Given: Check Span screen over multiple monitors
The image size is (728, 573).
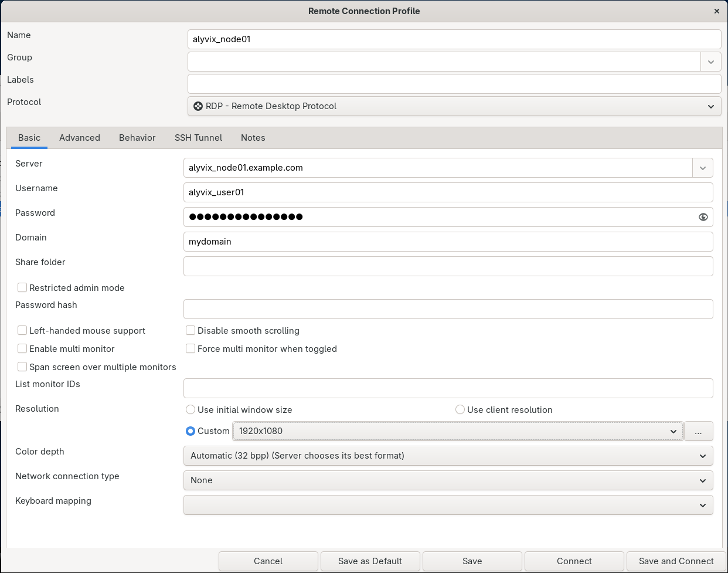Looking at the screenshot, I should [22, 367].
